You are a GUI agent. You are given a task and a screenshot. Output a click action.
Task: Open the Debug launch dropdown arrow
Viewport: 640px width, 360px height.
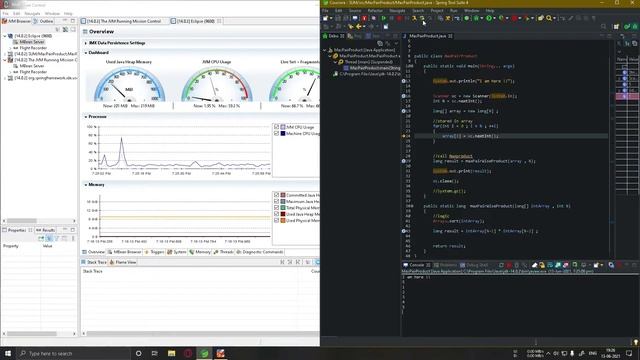tap(482, 18)
